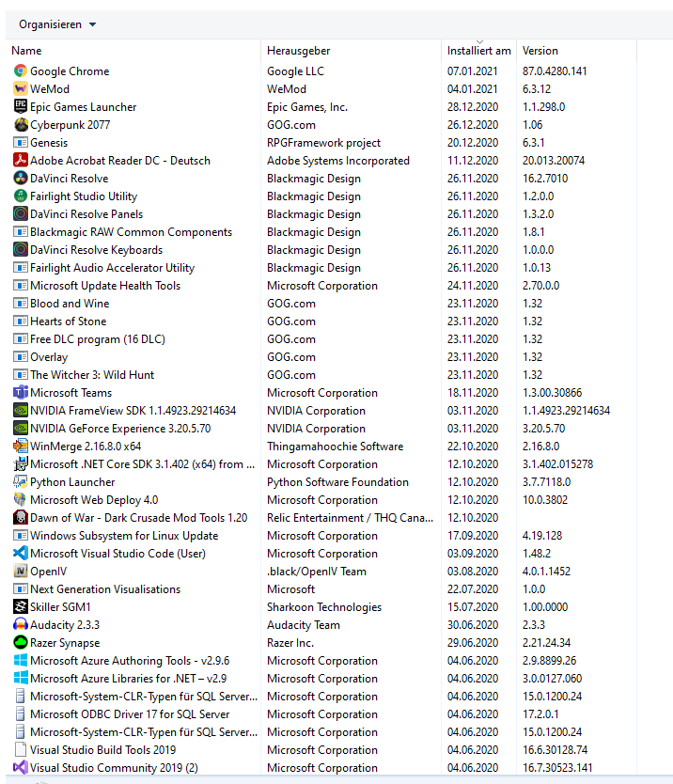The width and height of the screenshot is (673, 784).
Task: Click the NVIDIA FrameView SDK icon
Action: (x=21, y=411)
